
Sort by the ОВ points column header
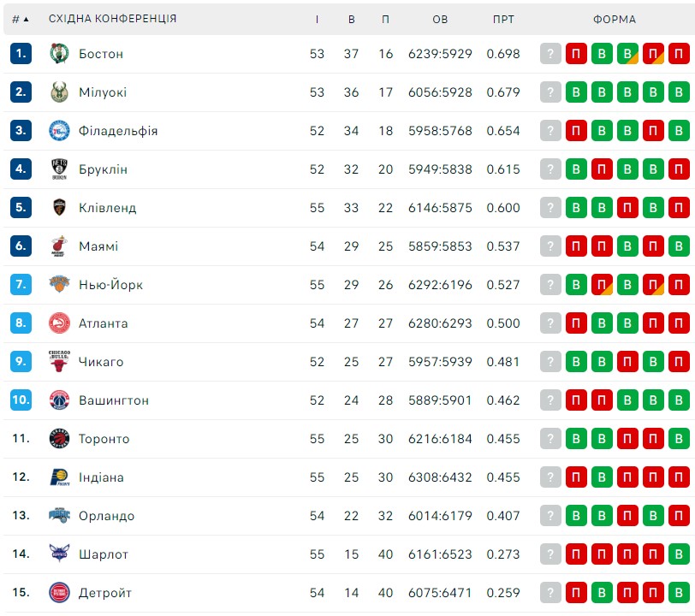click(x=440, y=19)
